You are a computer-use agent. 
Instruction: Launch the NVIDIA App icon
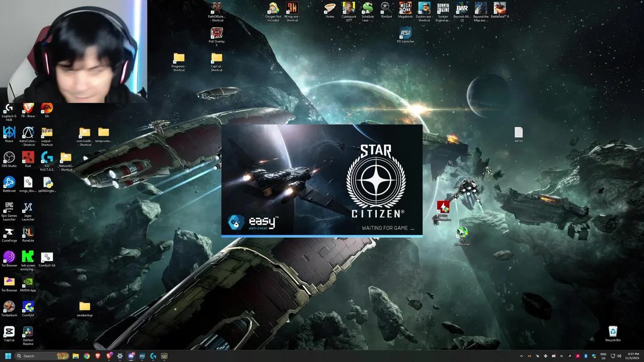coord(28,284)
